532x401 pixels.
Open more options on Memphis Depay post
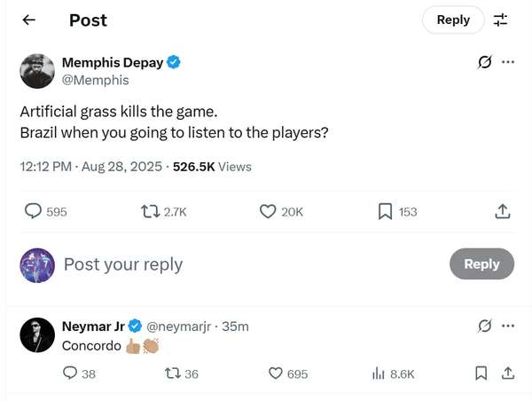[x=508, y=62]
